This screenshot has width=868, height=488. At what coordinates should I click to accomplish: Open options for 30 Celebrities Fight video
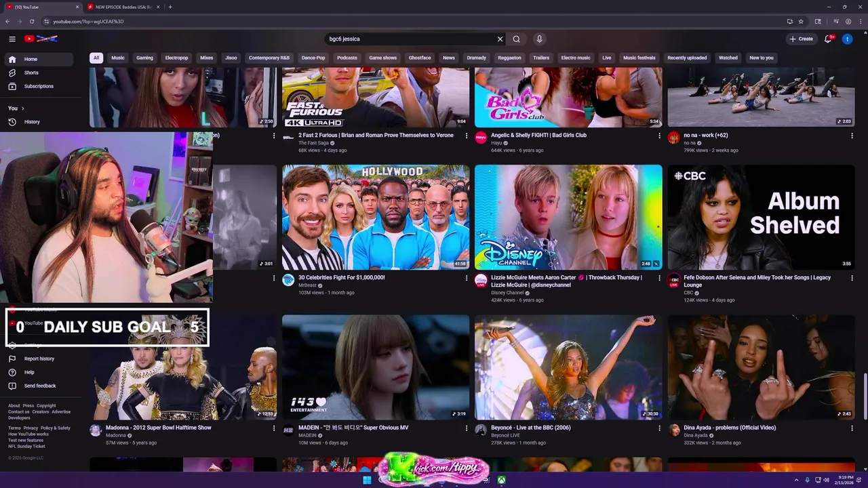[467, 278]
